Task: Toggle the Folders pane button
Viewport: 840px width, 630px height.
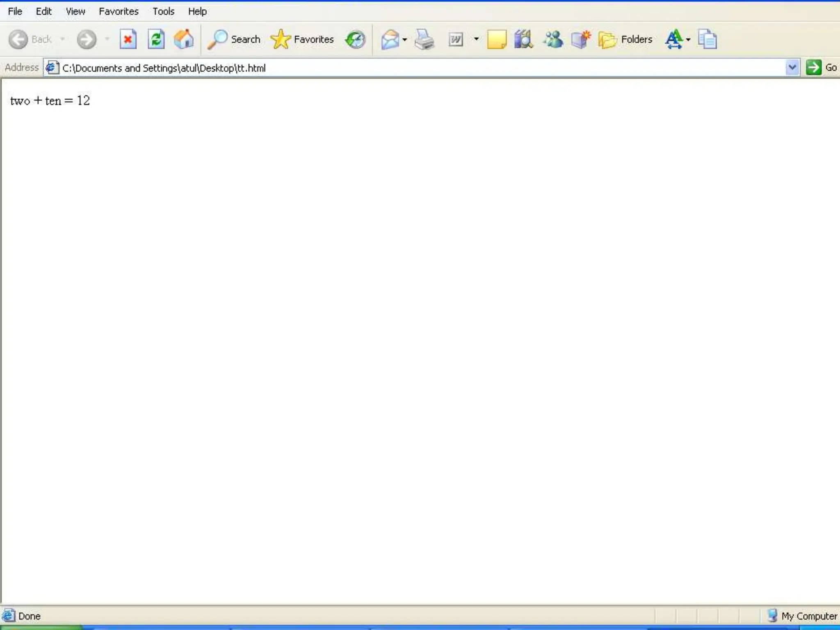Action: [x=625, y=40]
